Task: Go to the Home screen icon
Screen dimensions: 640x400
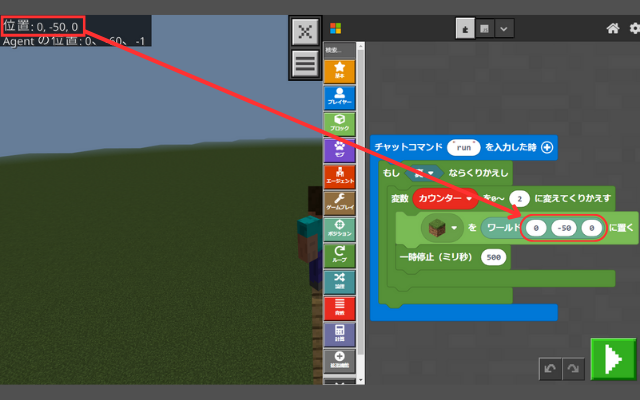Action: pyautogui.click(x=612, y=28)
